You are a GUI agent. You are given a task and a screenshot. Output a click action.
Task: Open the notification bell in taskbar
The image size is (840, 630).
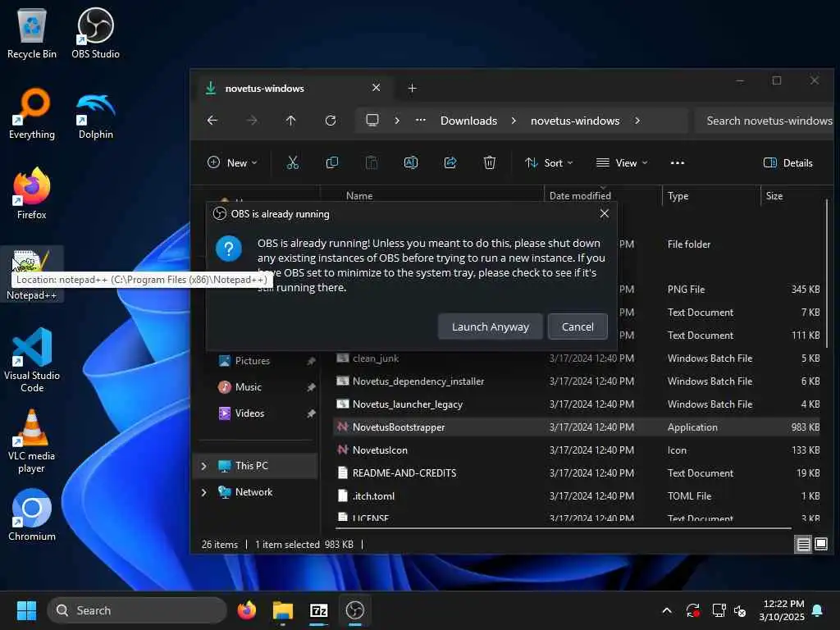(x=818, y=610)
